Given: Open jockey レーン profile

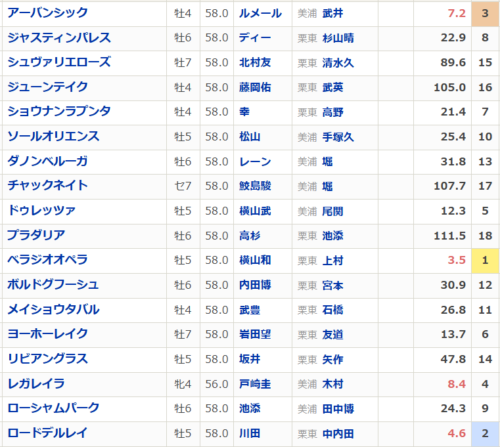Looking at the screenshot, I should [x=255, y=161].
